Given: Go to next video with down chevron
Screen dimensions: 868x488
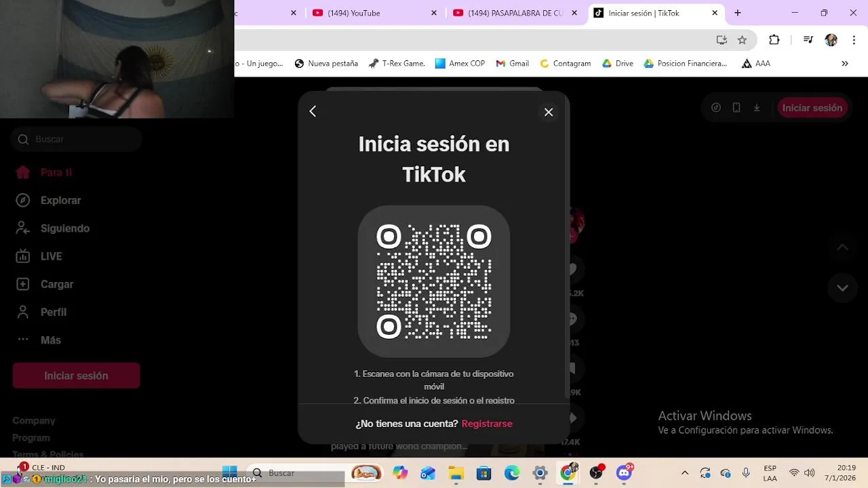Looking at the screenshot, I should tap(842, 287).
